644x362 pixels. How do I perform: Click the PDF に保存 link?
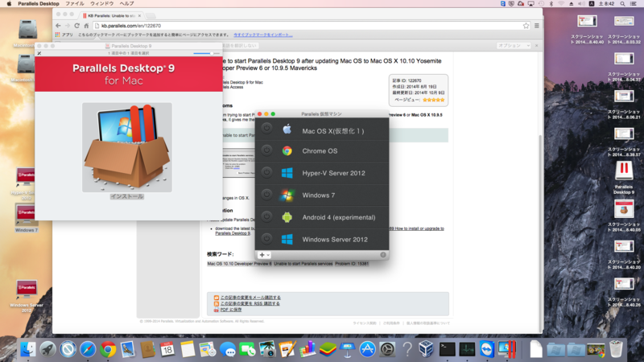pos(231,310)
